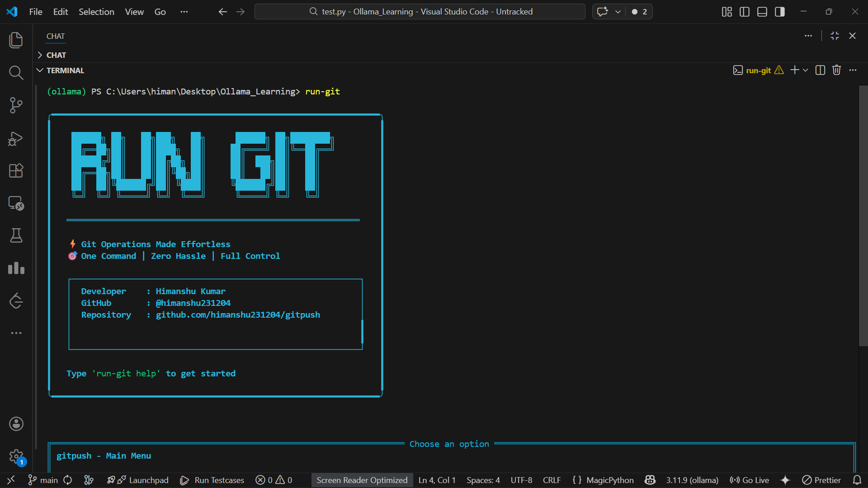The image size is (868, 488).
Task: Open the Source Control view
Action: [x=16, y=105]
